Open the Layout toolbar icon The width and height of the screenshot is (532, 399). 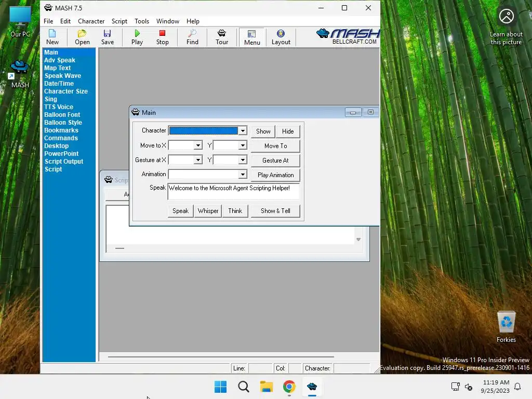click(x=281, y=37)
